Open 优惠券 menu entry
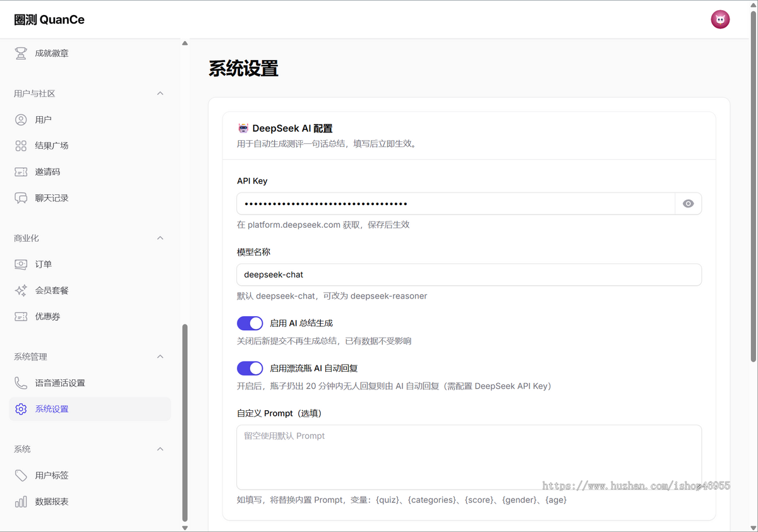Image resolution: width=758 pixels, height=532 pixels. [x=90, y=317]
